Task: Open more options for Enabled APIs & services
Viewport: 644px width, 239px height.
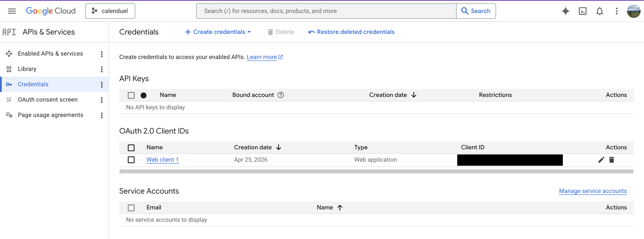Action: click(102, 54)
